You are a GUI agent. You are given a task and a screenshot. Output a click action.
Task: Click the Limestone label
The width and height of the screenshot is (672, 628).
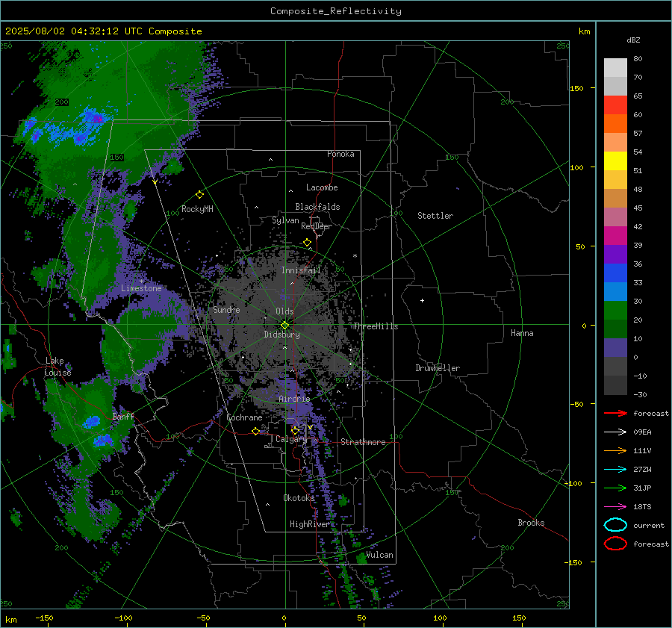coord(141,288)
